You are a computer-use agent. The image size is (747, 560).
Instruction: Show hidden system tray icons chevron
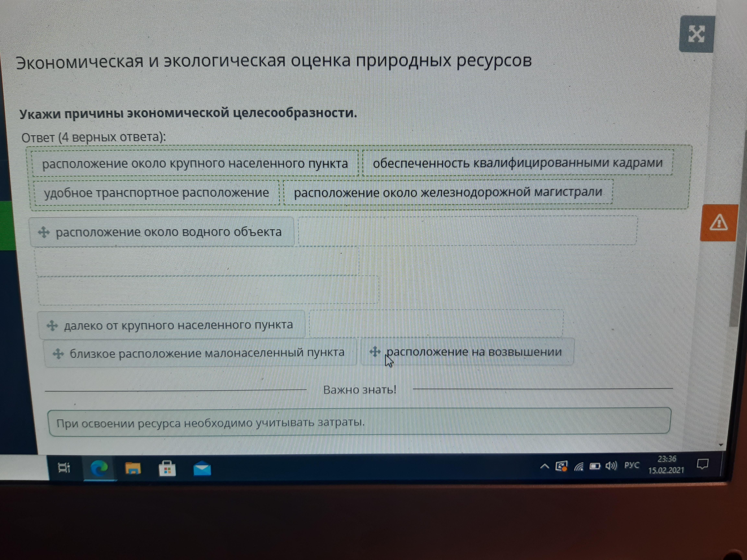coord(544,467)
